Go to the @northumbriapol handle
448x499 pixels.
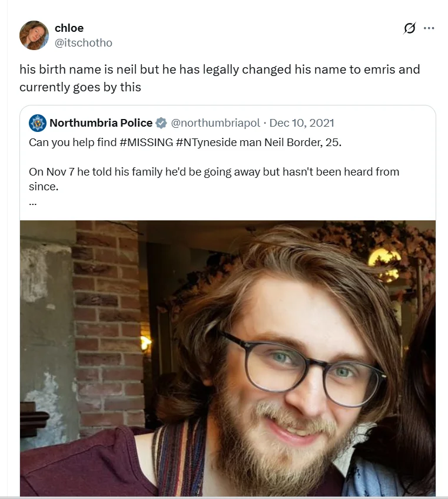tap(215, 123)
